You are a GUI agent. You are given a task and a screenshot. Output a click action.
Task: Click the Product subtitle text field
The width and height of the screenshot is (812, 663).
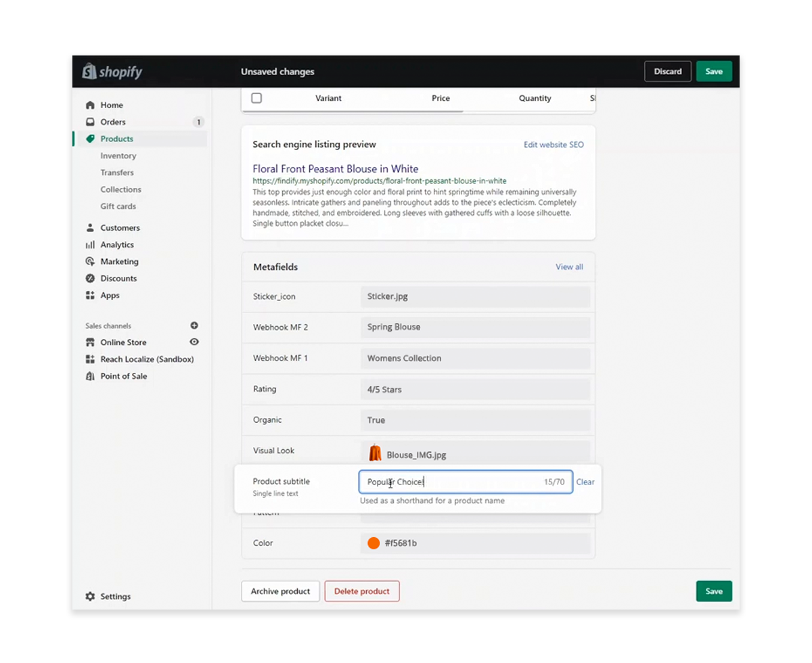[x=466, y=482]
